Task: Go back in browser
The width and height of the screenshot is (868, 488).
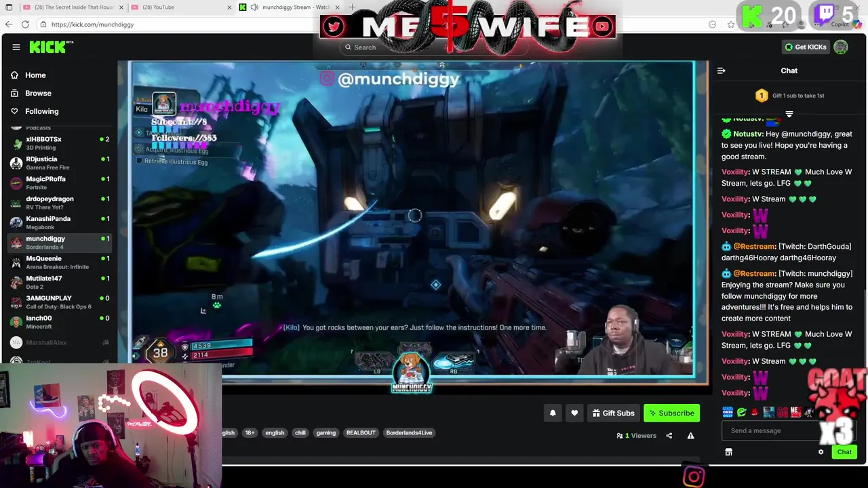Action: pyautogui.click(x=8, y=24)
